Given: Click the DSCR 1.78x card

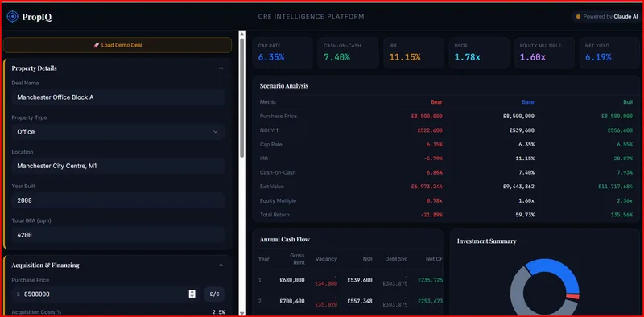Looking at the screenshot, I should (x=479, y=53).
